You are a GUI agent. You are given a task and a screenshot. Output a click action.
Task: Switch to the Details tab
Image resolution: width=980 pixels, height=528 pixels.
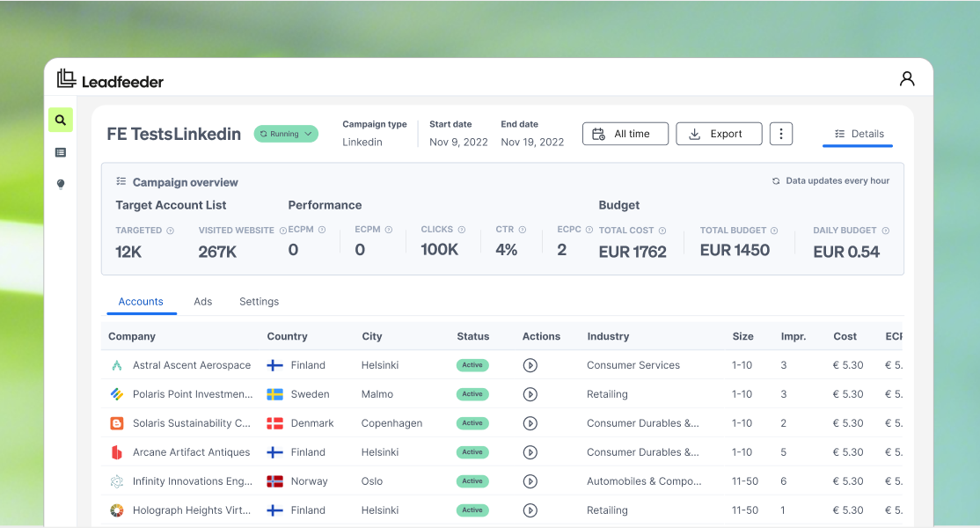click(858, 134)
